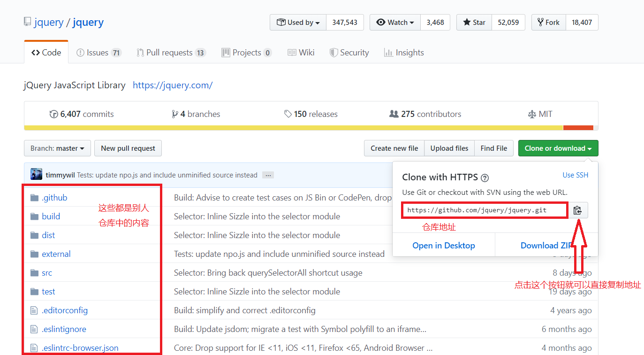Click the New pull request button

[128, 148]
